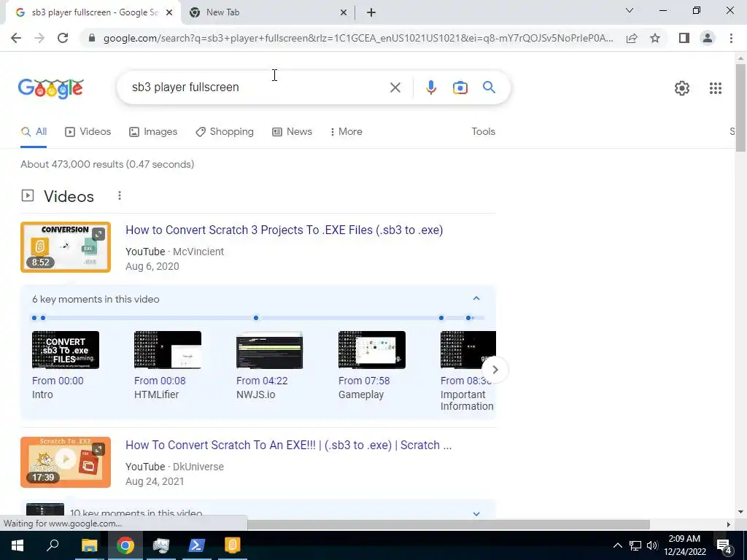Click the Gameplay key moment thumbnail
The height and width of the screenshot is (560, 747).
click(372, 350)
